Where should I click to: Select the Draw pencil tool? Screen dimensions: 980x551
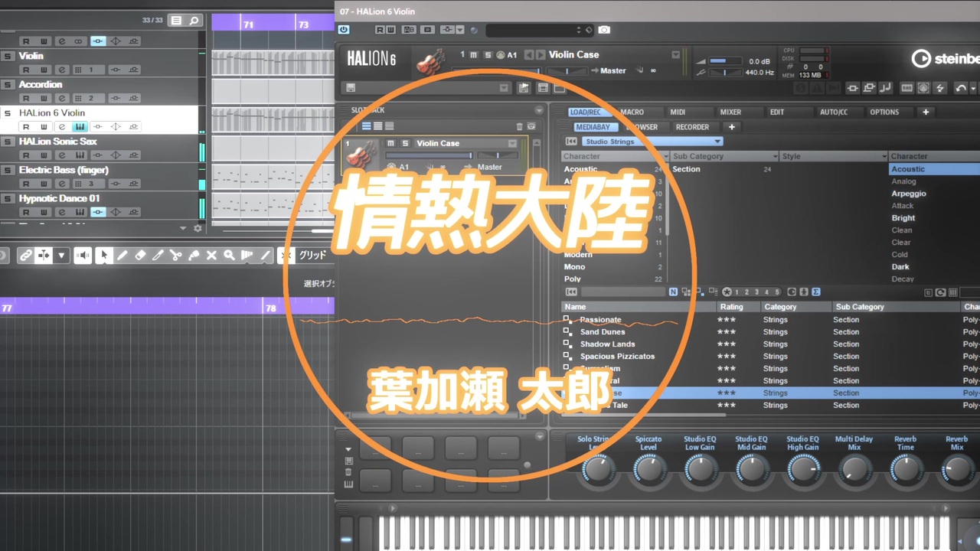click(122, 256)
